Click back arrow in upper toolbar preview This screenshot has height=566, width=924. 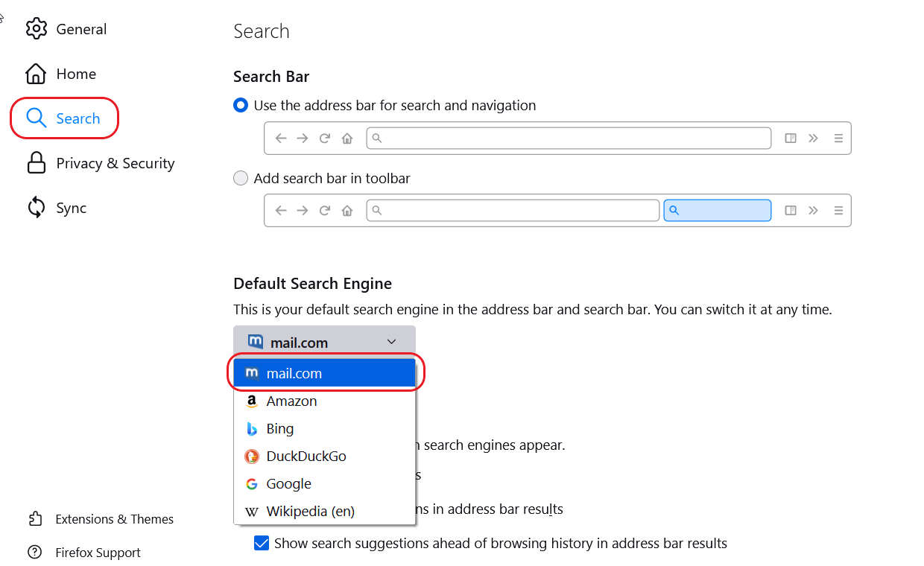click(x=281, y=139)
